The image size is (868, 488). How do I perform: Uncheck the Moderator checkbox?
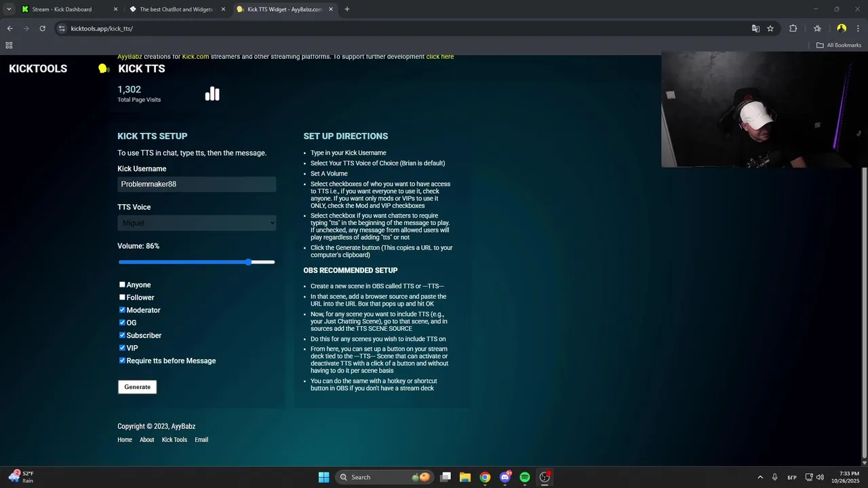tap(122, 310)
